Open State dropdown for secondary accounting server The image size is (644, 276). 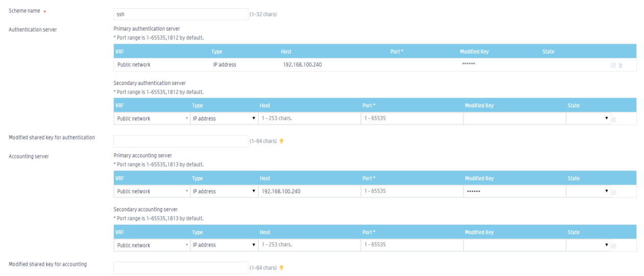point(588,245)
